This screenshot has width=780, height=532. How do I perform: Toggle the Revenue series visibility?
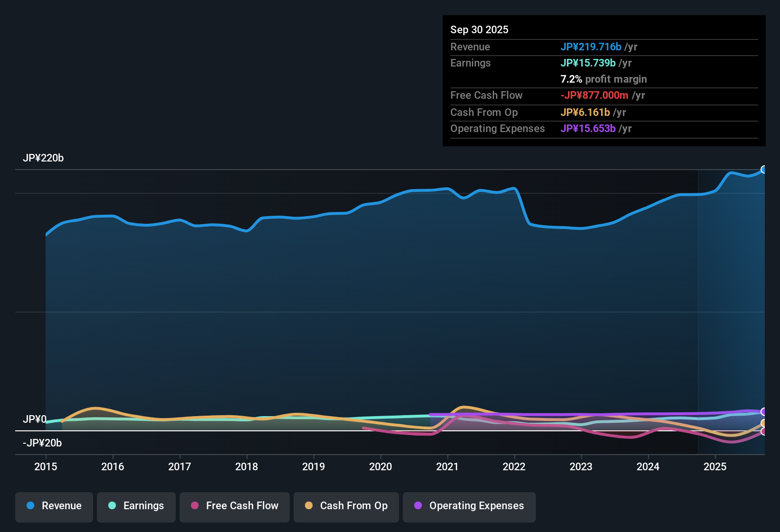[54, 506]
